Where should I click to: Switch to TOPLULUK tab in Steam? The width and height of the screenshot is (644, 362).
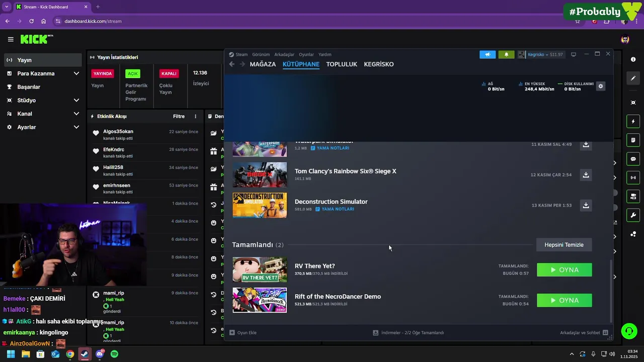[342, 64]
